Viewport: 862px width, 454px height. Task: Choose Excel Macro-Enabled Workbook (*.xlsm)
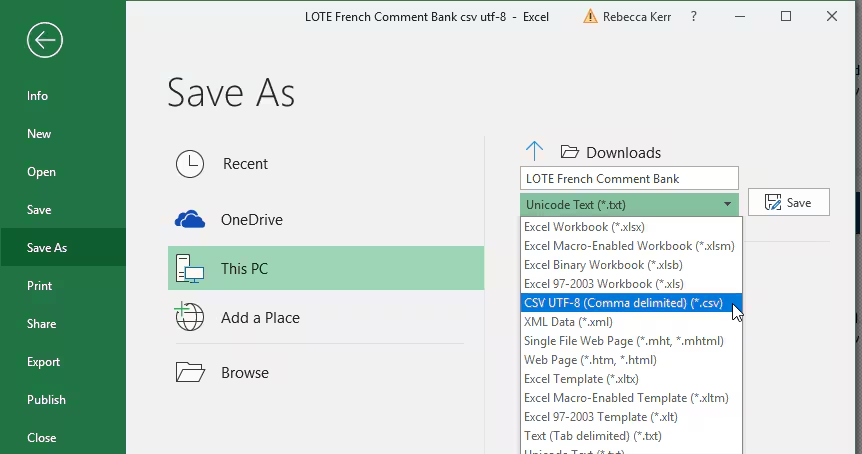pos(631,246)
